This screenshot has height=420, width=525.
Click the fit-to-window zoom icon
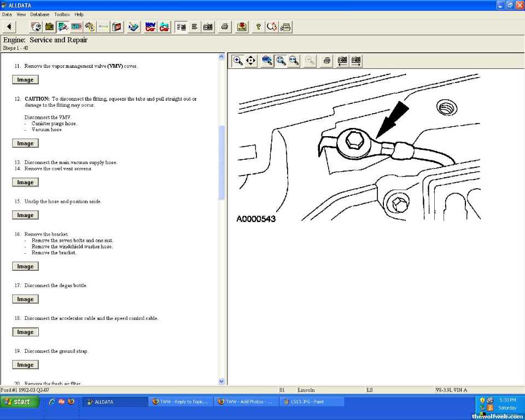281,61
